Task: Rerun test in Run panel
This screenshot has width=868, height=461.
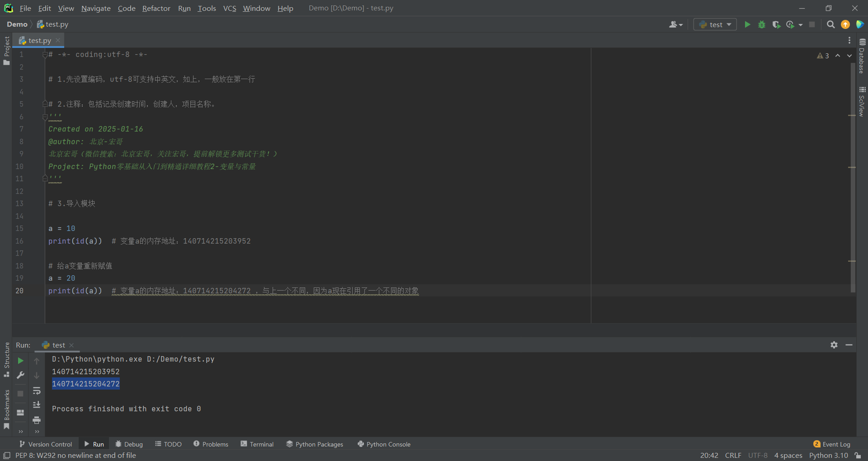Action: pyautogui.click(x=20, y=361)
